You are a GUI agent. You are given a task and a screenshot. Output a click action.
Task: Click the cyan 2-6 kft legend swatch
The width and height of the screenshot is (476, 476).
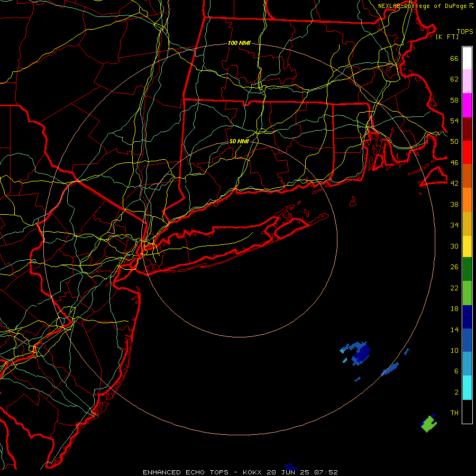(467, 388)
